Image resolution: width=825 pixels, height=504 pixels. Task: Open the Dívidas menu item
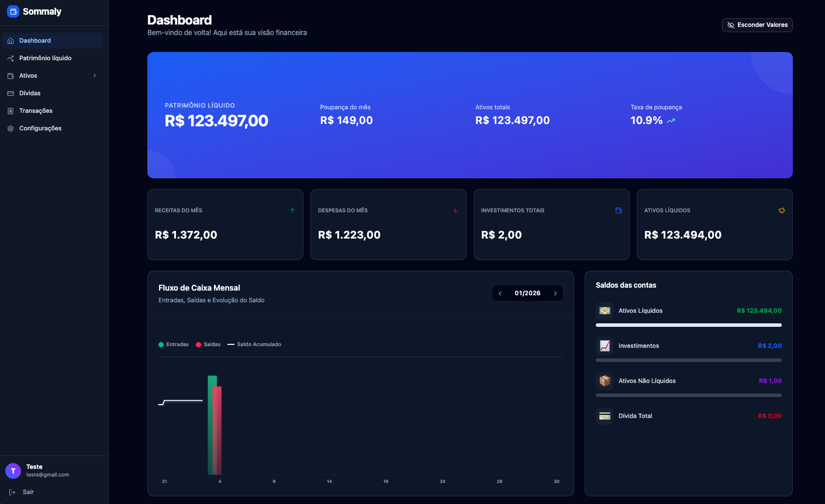[29, 93]
